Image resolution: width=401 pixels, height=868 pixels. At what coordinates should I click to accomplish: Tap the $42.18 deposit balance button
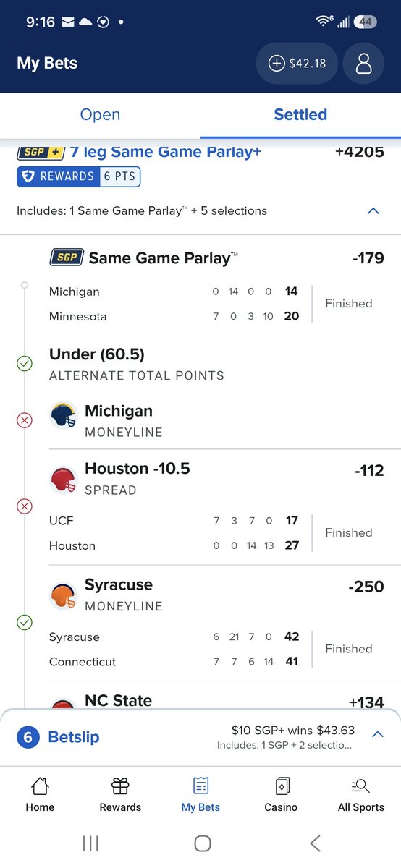click(297, 64)
